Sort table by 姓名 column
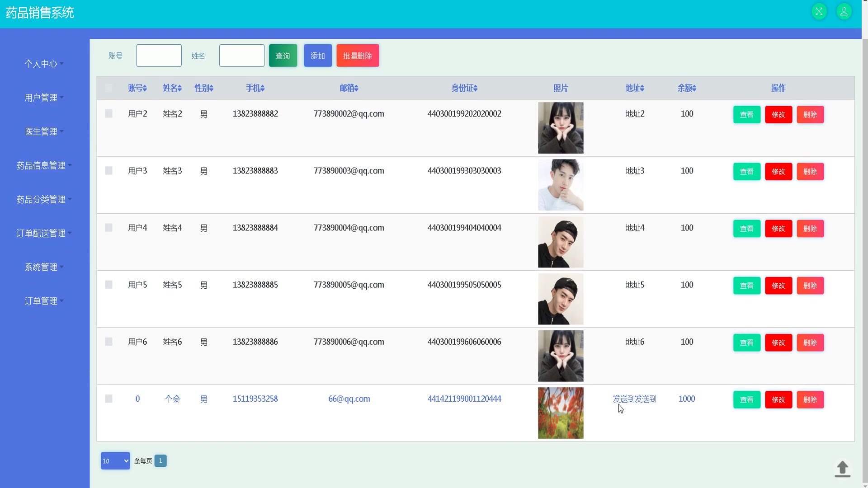 (x=172, y=88)
